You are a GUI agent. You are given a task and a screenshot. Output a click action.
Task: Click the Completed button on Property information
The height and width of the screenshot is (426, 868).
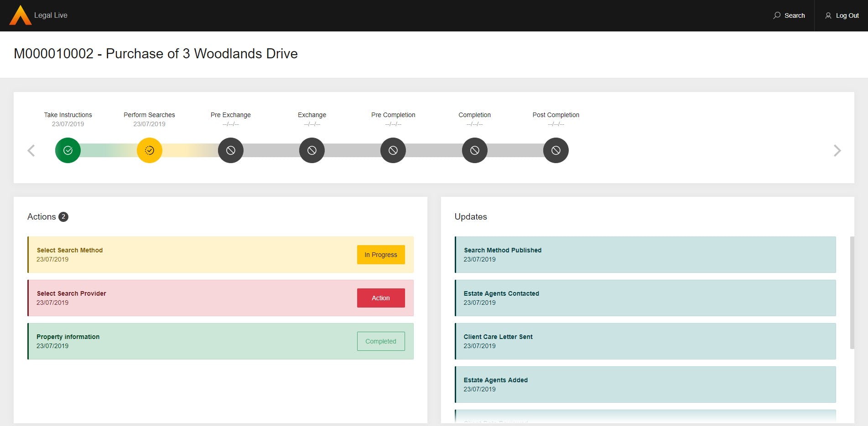click(x=381, y=341)
